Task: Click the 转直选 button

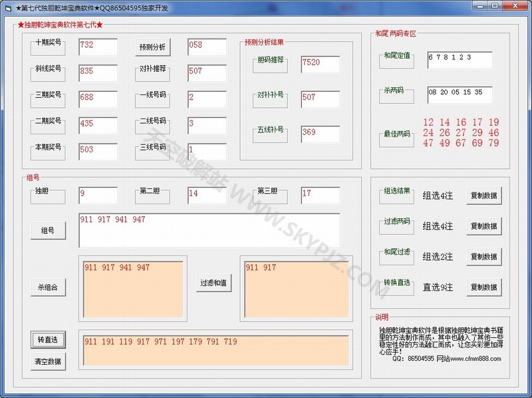Action: tap(47, 339)
